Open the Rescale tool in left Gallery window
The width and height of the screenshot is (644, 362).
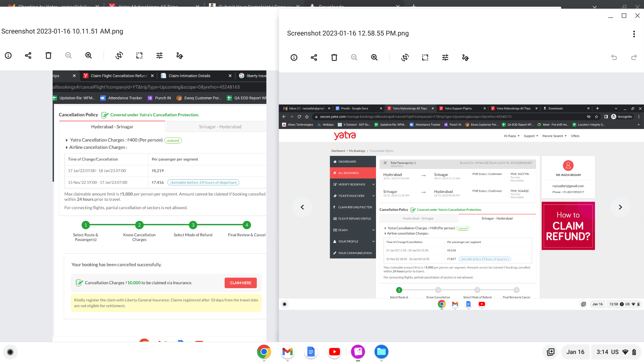139,56
